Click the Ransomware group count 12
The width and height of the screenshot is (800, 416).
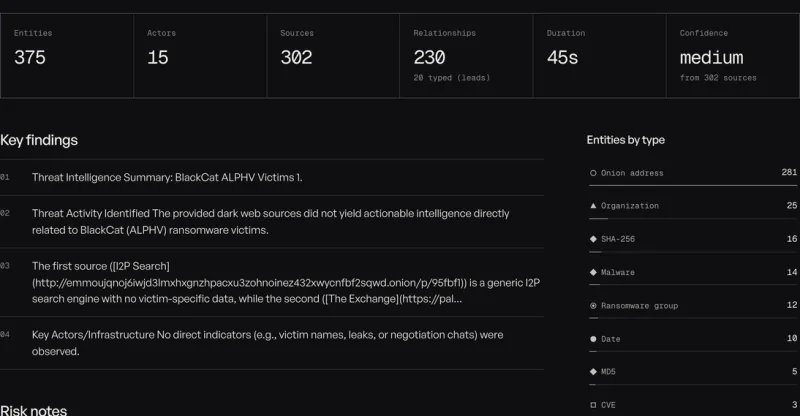click(791, 305)
